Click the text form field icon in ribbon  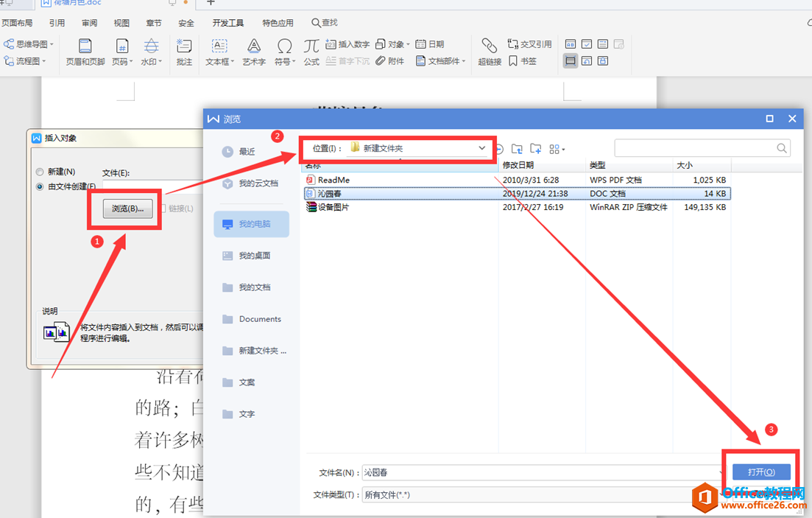pyautogui.click(x=570, y=44)
